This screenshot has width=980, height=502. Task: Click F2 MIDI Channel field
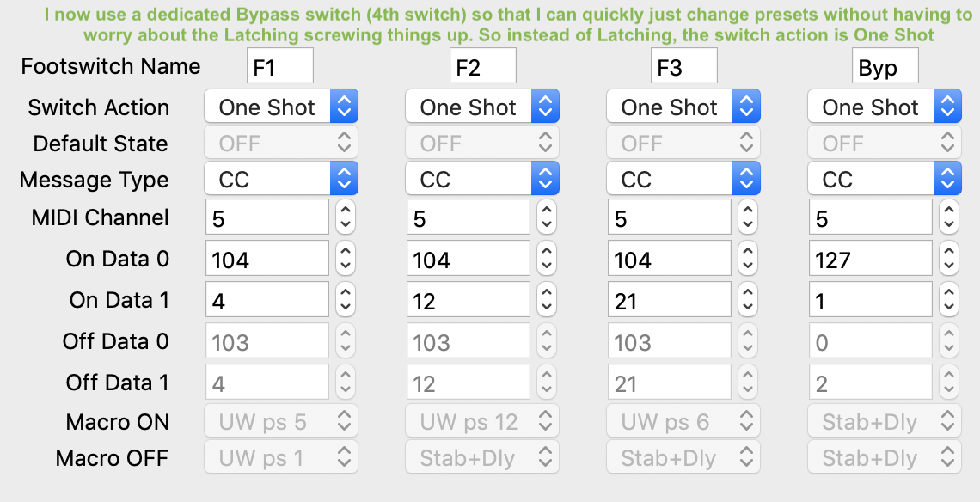[x=469, y=217]
